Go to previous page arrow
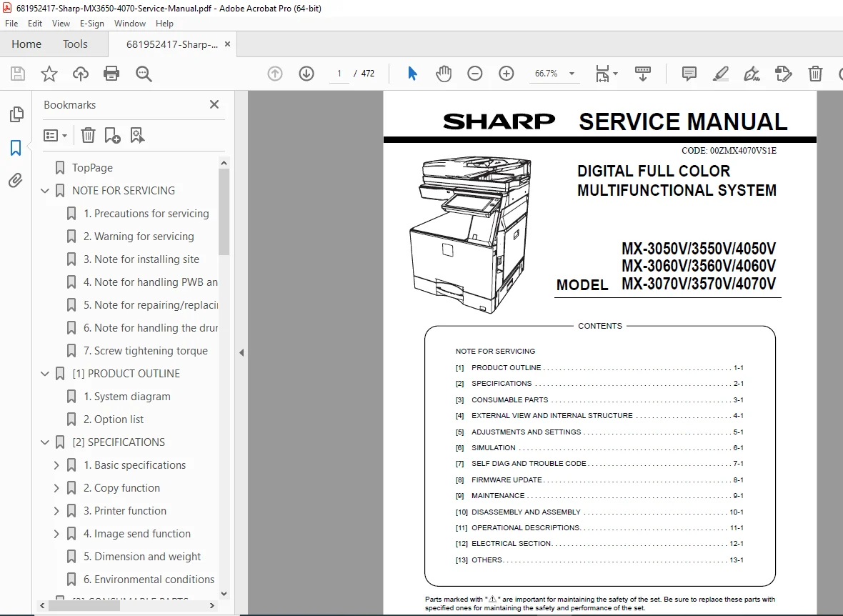This screenshot has width=843, height=616. (x=275, y=74)
